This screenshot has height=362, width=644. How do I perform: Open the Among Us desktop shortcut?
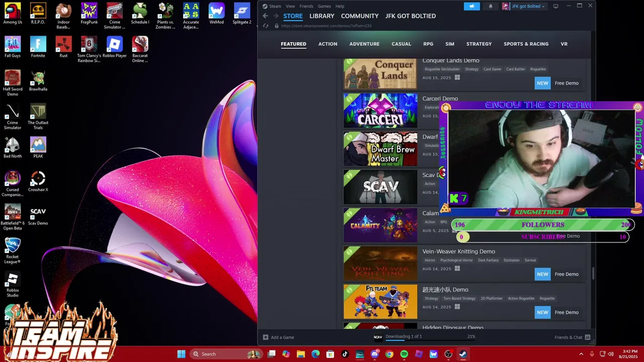[13, 14]
